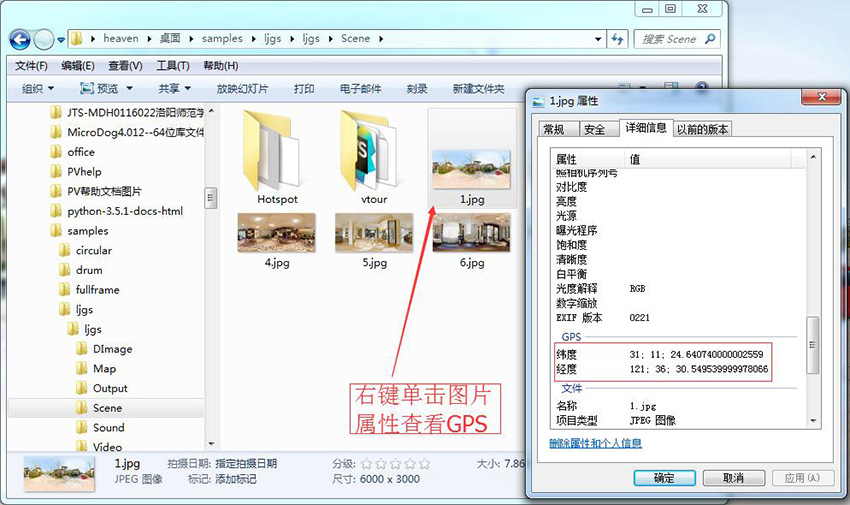This screenshot has height=505, width=850.
Task: Click the Back navigation arrow button
Action: point(19,39)
